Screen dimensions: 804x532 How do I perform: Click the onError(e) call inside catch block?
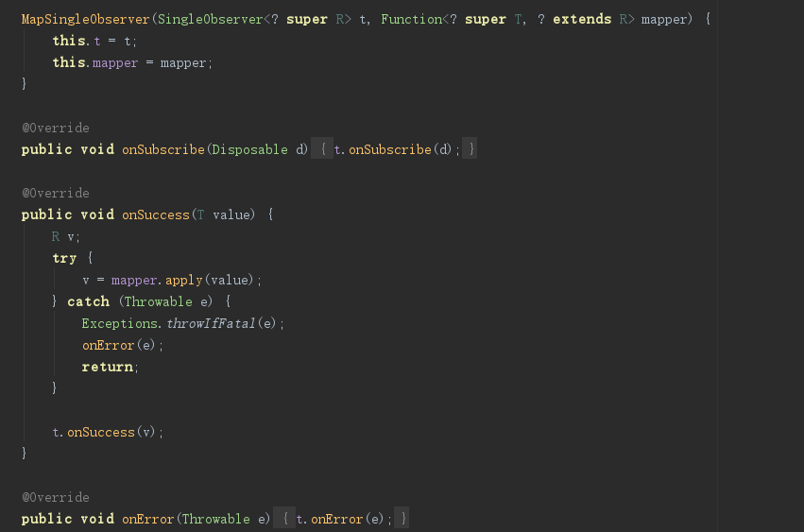pos(119,345)
